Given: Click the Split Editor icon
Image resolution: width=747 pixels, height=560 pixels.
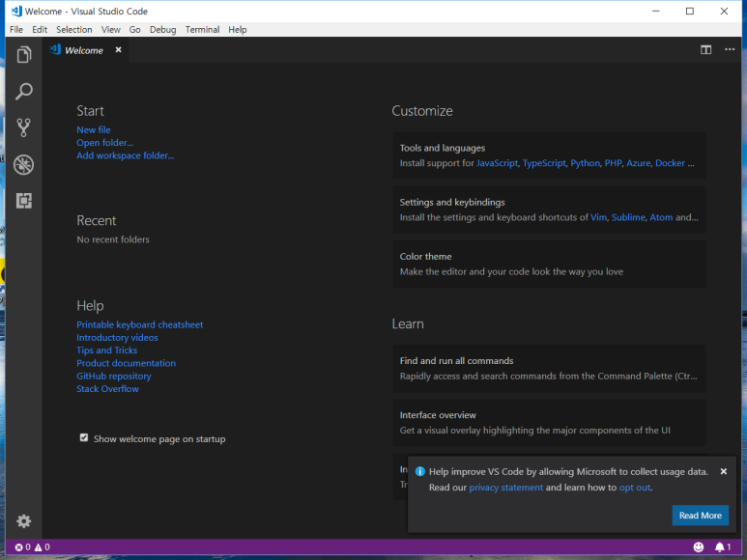Looking at the screenshot, I should tap(705, 49).
